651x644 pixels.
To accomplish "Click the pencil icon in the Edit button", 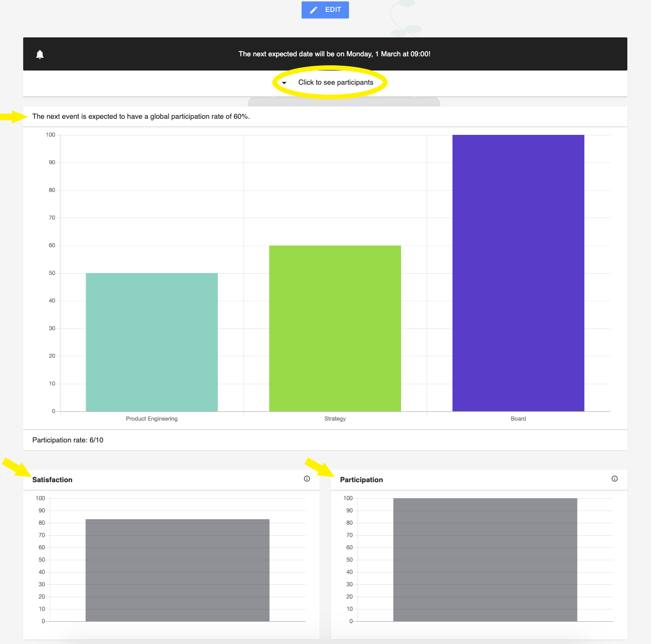I will (313, 10).
